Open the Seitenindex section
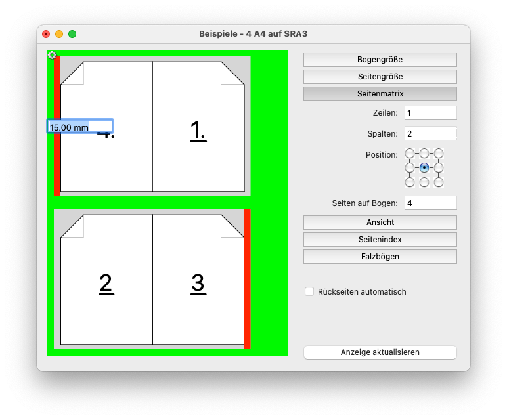The width and height of the screenshot is (507, 420). [x=380, y=240]
